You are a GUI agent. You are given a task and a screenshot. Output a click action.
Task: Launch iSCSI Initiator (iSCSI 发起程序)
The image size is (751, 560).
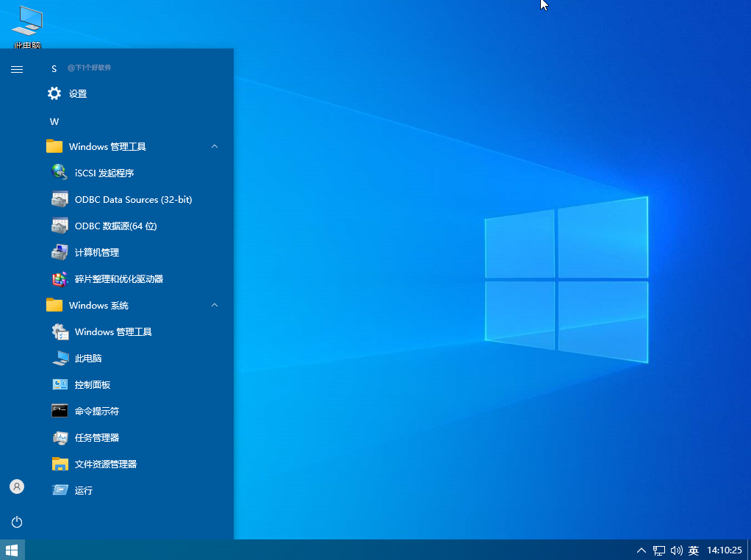[104, 173]
